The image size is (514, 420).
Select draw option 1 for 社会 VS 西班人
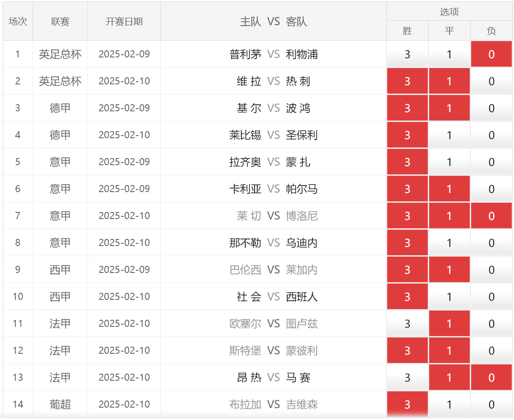449,296
